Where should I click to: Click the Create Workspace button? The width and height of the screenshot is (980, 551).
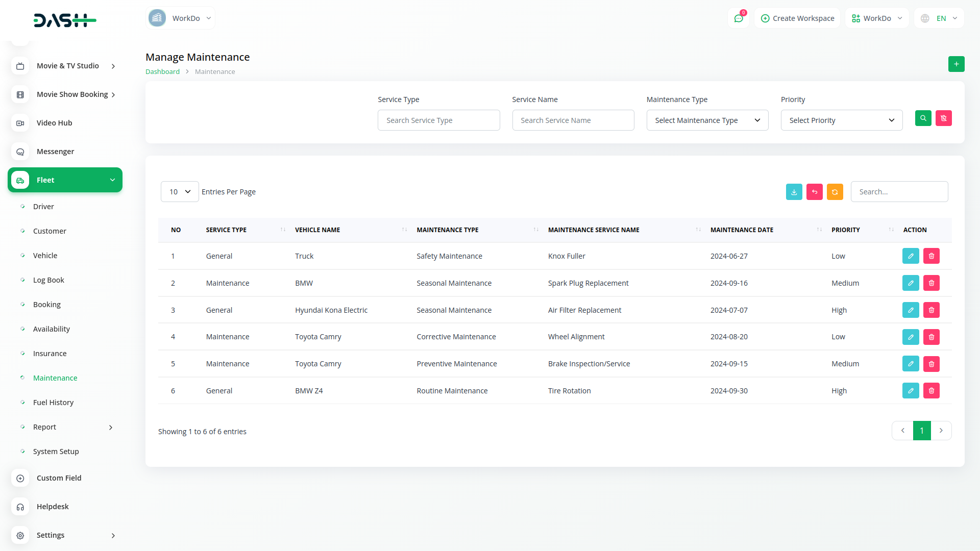click(797, 18)
